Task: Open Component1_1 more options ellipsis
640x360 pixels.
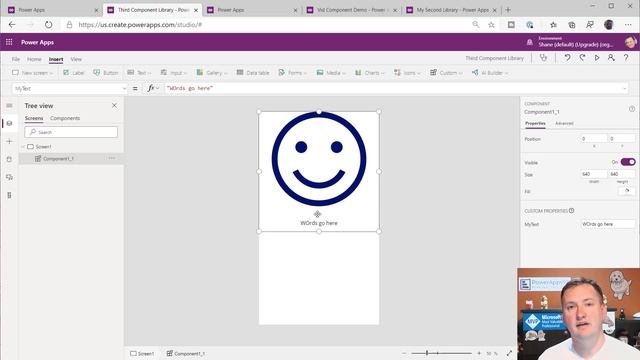Action: pos(111,158)
